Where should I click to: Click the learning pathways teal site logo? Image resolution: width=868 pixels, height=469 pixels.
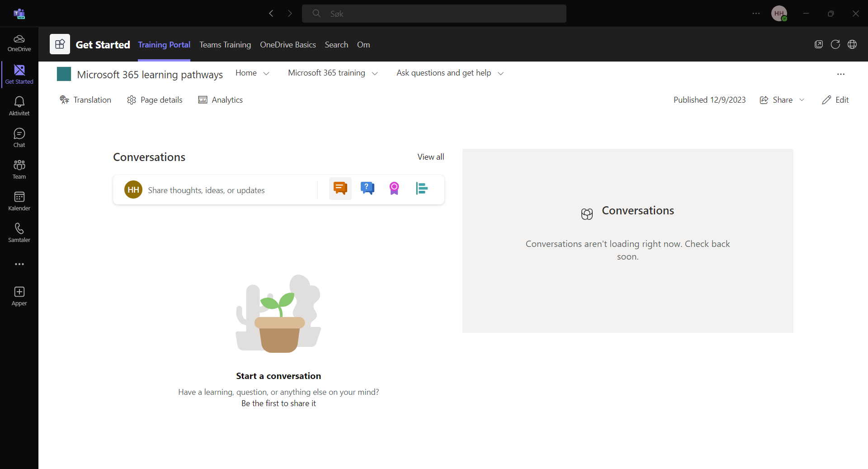pos(64,74)
